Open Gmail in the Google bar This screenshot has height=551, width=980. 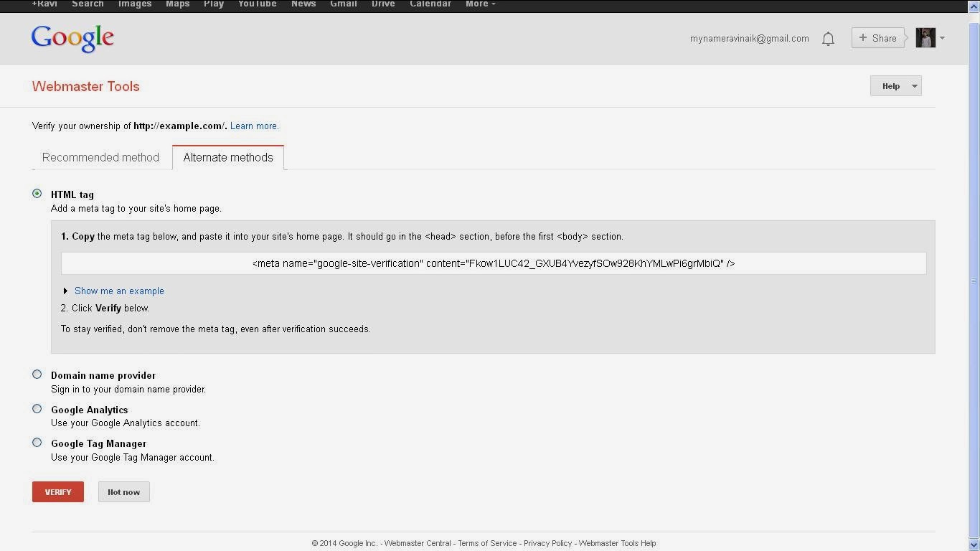[344, 4]
